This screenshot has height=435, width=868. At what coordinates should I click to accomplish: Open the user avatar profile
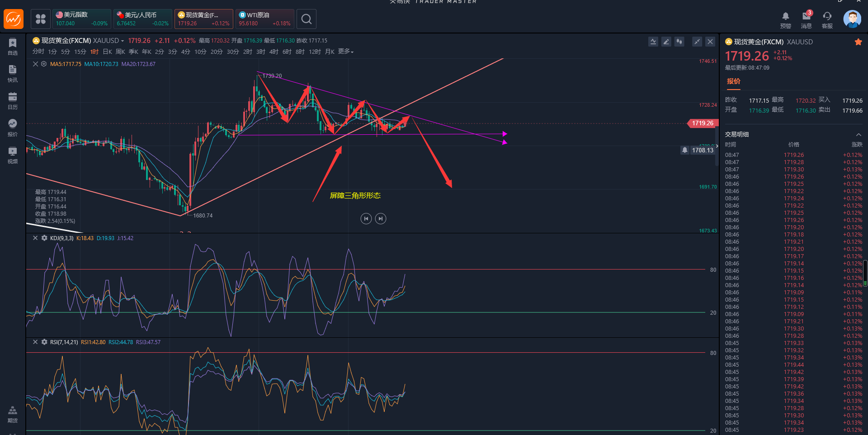tap(852, 19)
